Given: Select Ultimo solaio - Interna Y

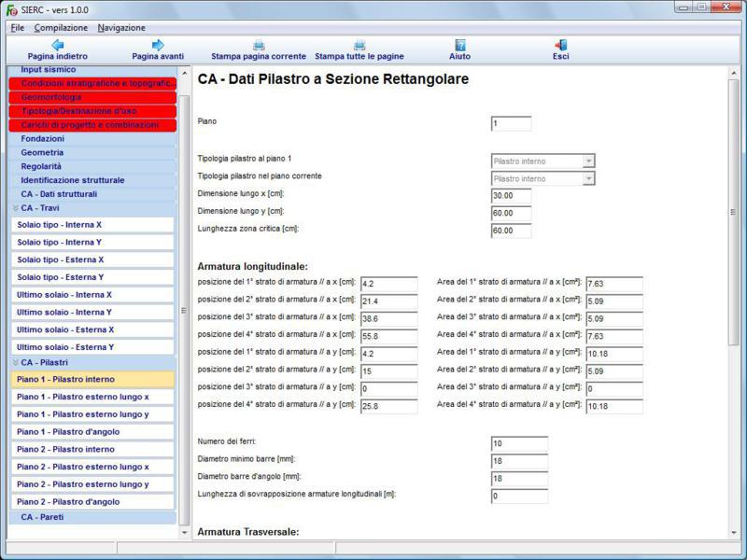Looking at the screenshot, I should point(92,313).
